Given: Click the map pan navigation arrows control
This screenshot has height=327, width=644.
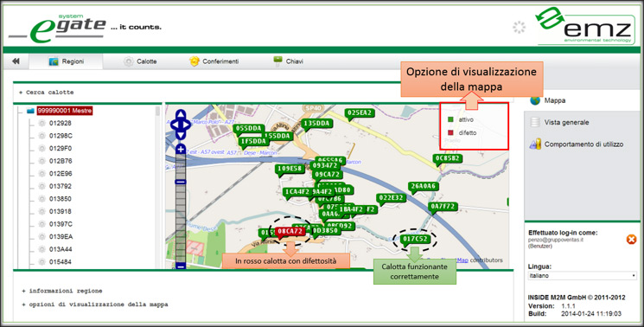Looking at the screenshot, I should tap(181, 125).
